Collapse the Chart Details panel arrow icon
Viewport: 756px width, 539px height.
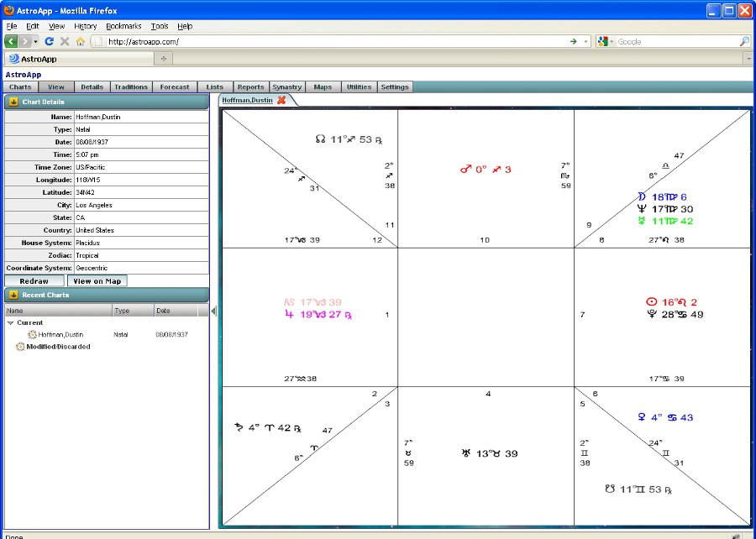13,102
